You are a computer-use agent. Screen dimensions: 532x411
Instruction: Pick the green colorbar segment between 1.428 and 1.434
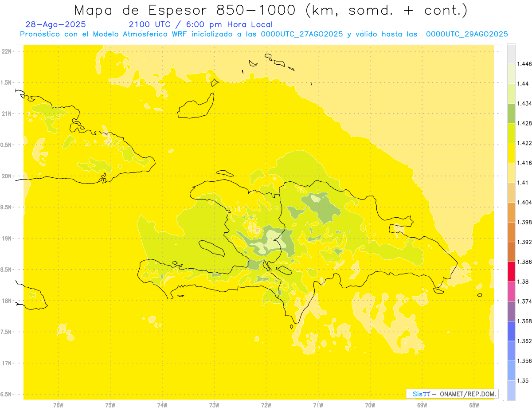tap(511, 113)
